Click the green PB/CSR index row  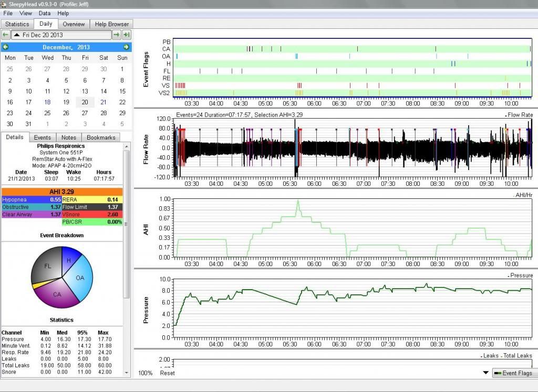[x=92, y=222]
